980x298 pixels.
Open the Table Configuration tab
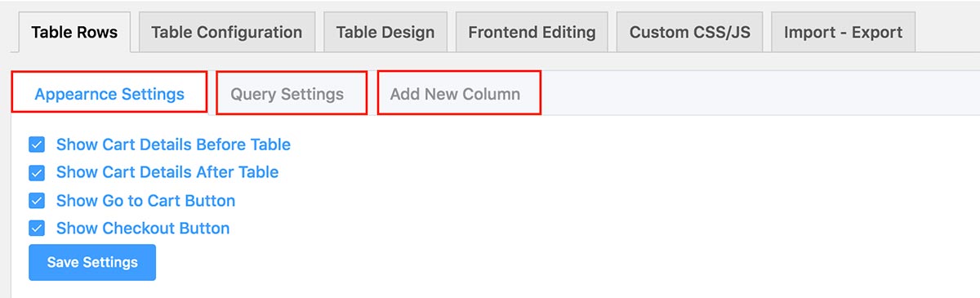227,33
